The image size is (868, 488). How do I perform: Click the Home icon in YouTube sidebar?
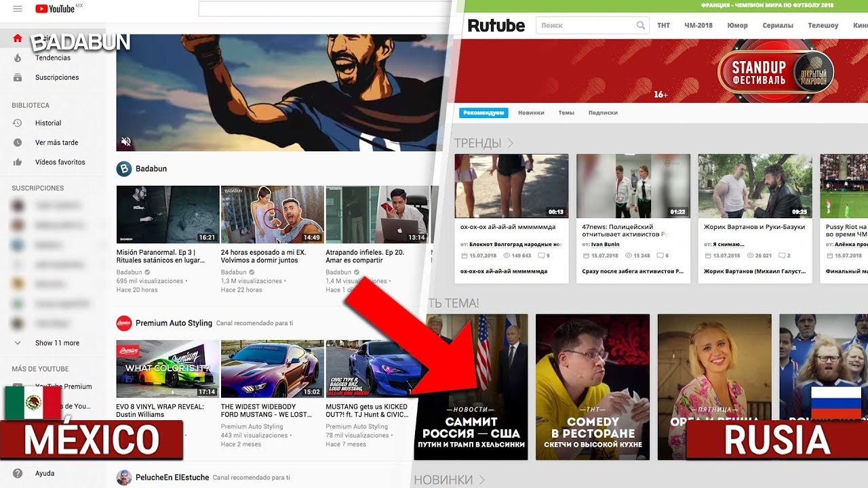(18, 39)
